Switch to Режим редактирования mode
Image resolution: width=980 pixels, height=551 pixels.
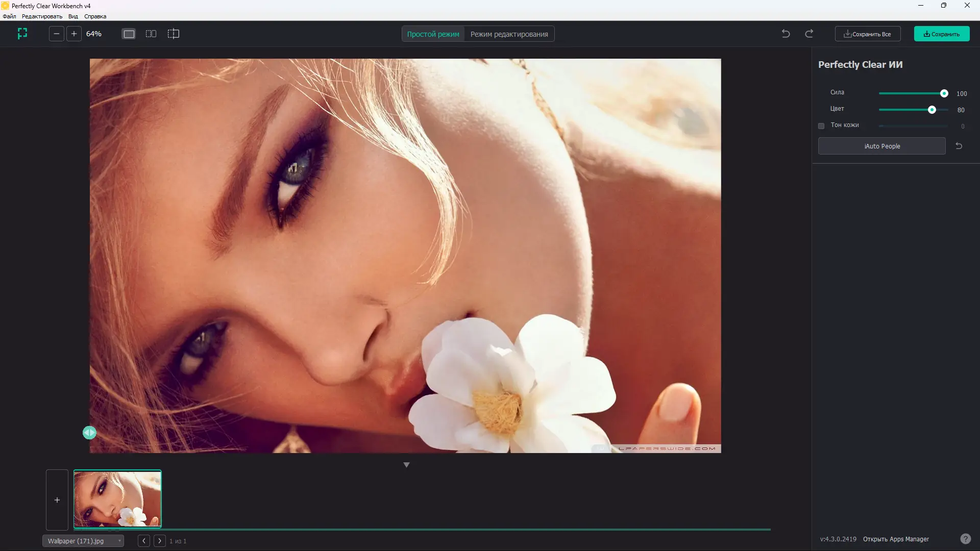[509, 34]
